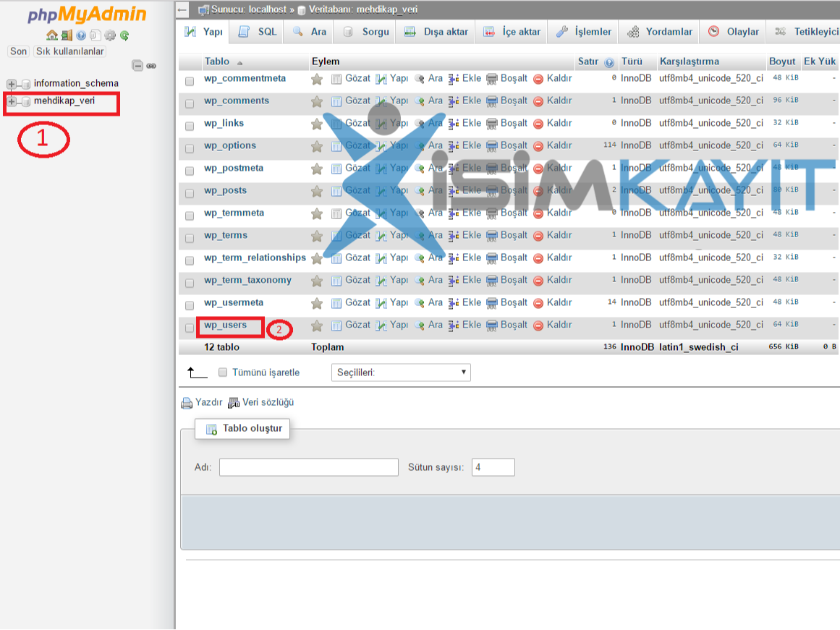
Task: Add wp_usermeta to favorites using its star
Action: pyautogui.click(x=317, y=303)
